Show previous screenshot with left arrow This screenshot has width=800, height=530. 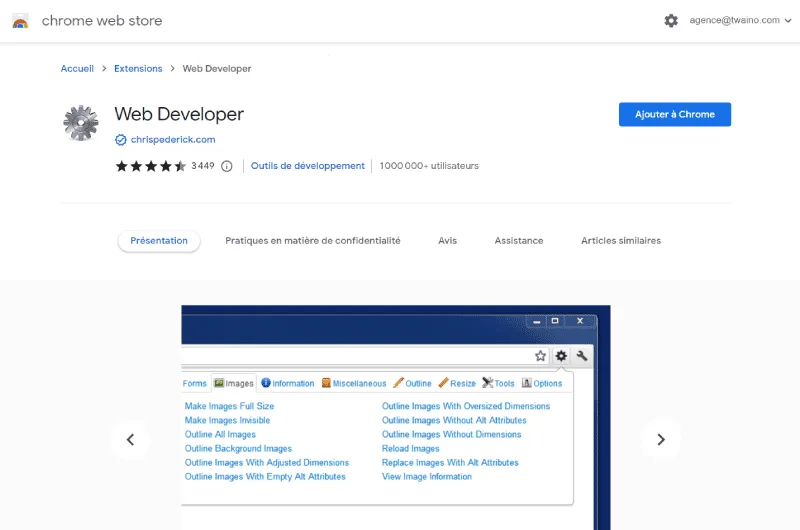click(130, 439)
